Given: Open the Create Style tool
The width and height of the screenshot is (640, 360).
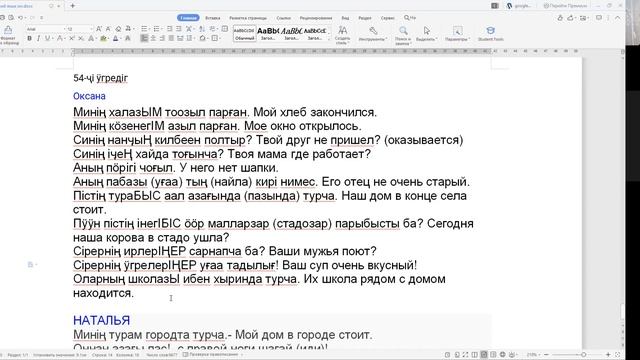Looking at the screenshot, I should click(342, 34).
